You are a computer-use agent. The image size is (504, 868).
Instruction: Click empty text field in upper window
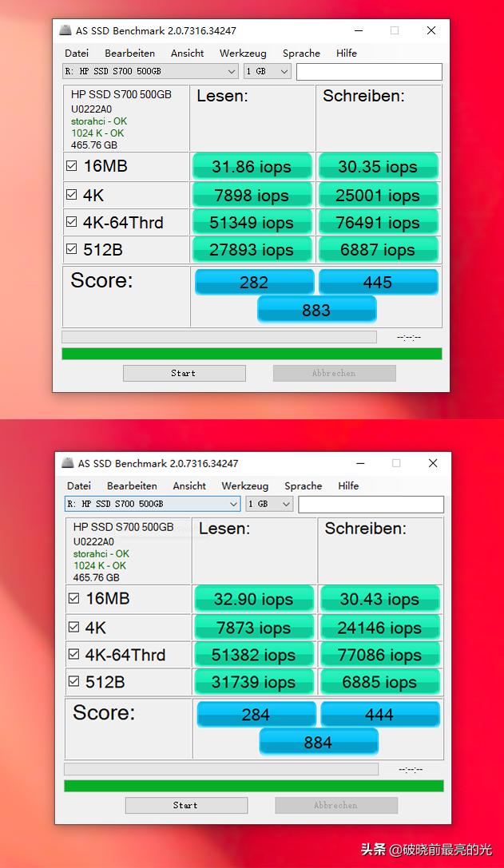(x=370, y=71)
